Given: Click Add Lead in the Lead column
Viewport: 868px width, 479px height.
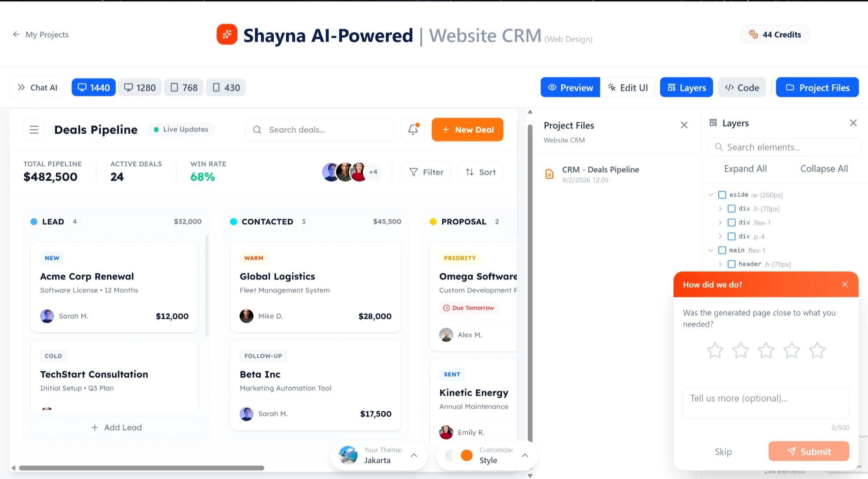Looking at the screenshot, I should coord(115,427).
